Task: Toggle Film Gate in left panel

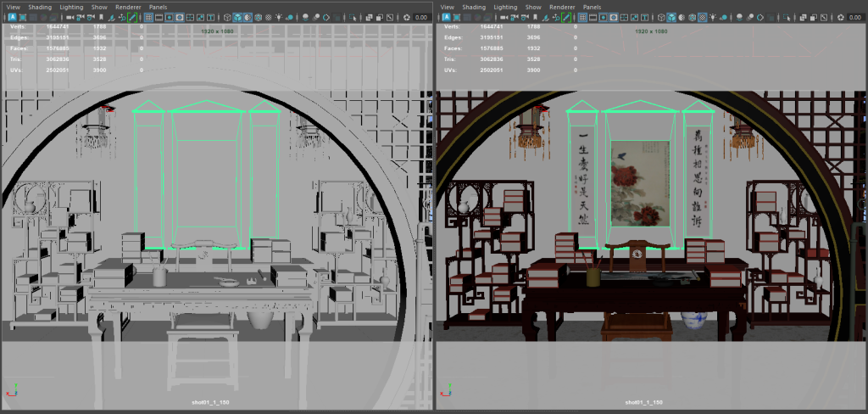Action: [x=159, y=17]
